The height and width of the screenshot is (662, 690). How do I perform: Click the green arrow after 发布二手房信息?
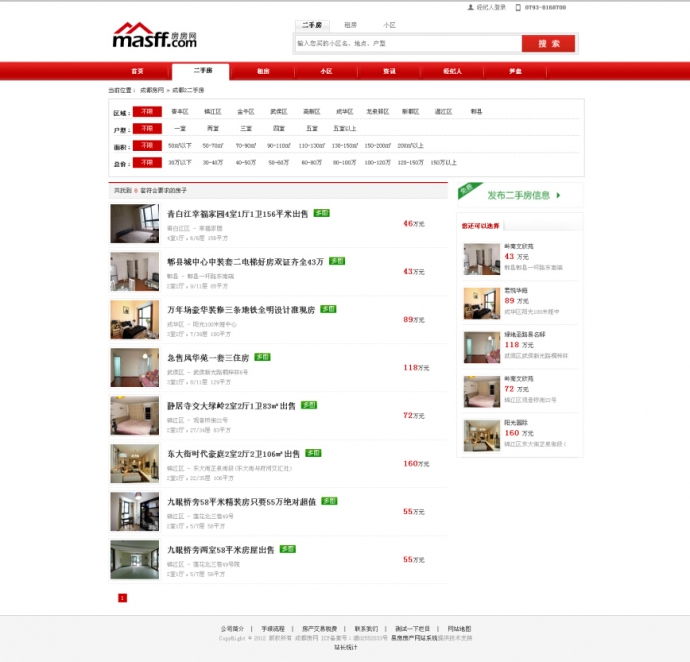[558, 195]
